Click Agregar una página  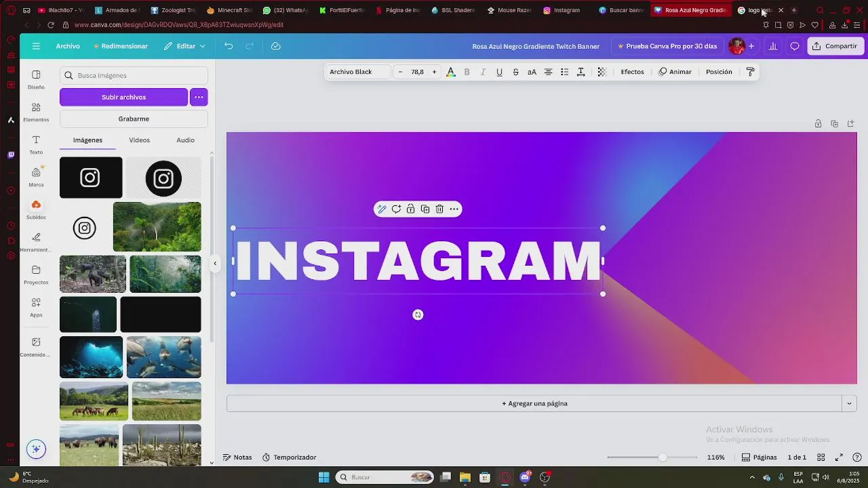pos(534,403)
